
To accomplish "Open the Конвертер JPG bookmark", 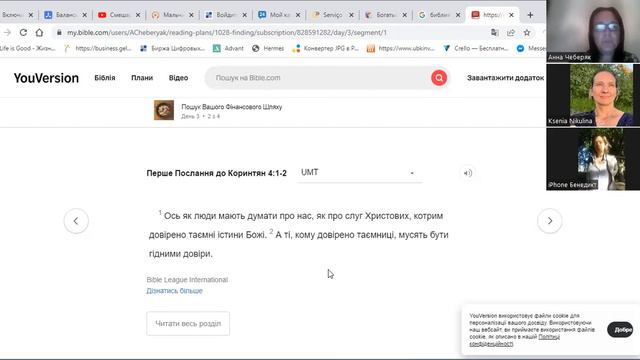I will pos(325,48).
